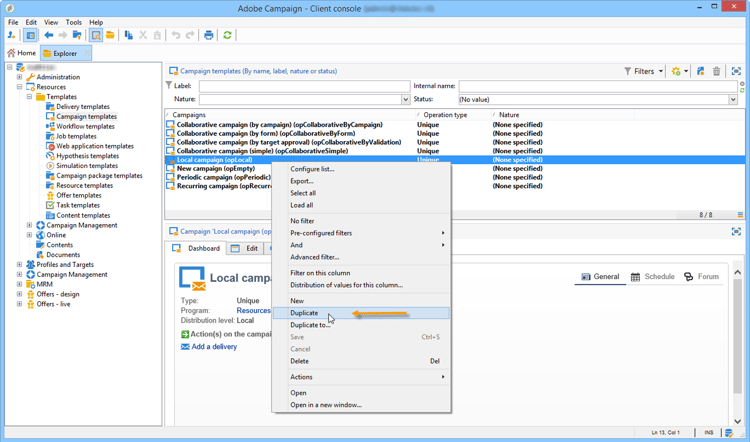Select Offer templates in the tree
The width and height of the screenshot is (750, 442).
coord(78,195)
